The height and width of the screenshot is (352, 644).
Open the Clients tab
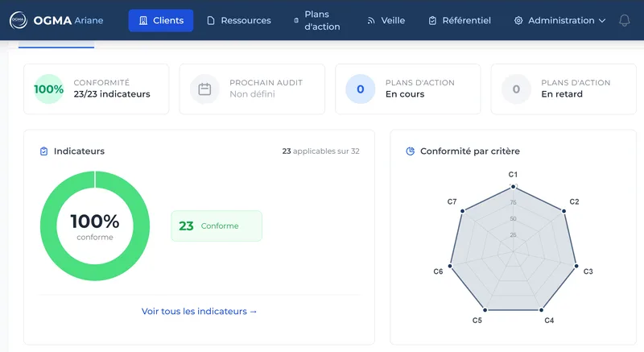point(160,20)
